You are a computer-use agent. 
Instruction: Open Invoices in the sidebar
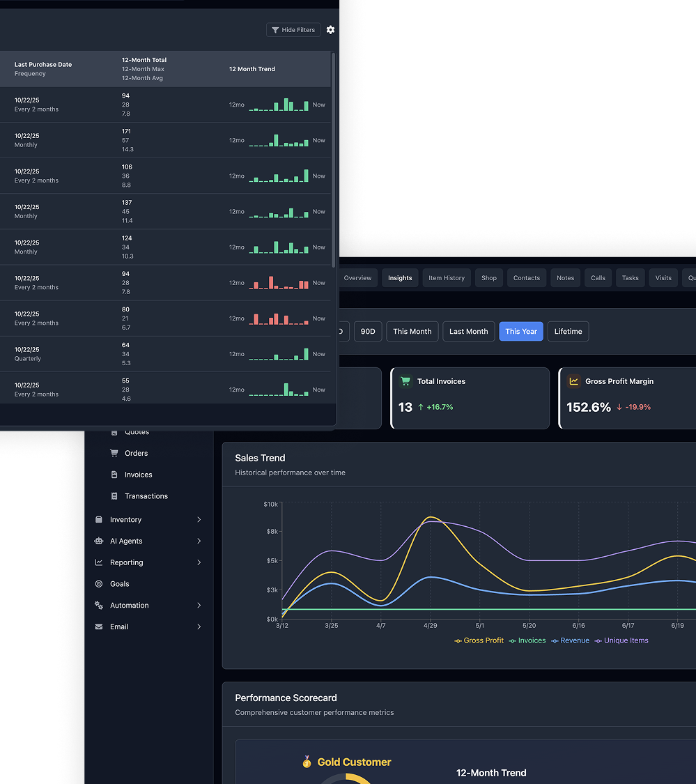click(139, 475)
